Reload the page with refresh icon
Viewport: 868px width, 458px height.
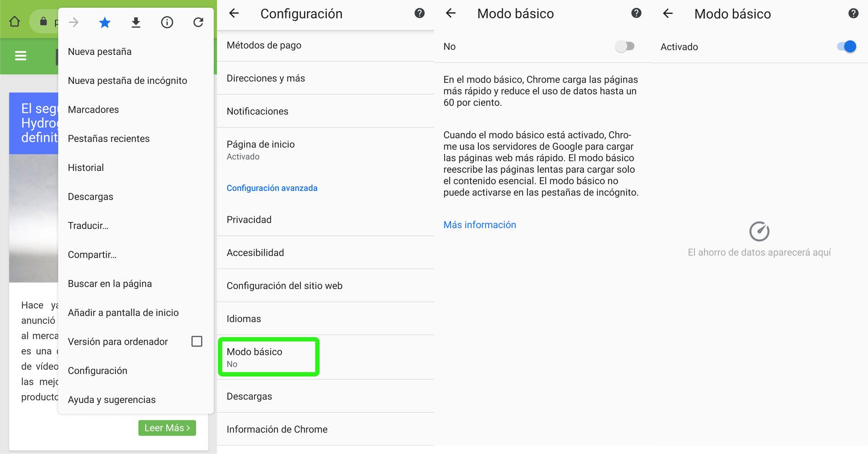[x=198, y=22]
